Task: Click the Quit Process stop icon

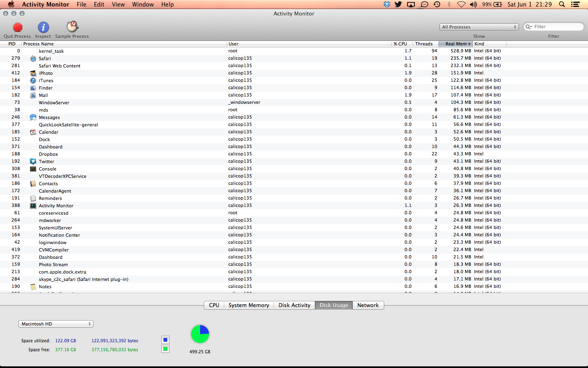Action: point(18,27)
